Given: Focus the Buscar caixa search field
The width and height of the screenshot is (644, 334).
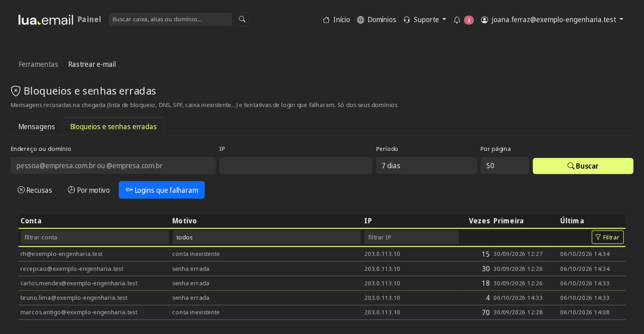Looking at the screenshot, I should point(170,19).
